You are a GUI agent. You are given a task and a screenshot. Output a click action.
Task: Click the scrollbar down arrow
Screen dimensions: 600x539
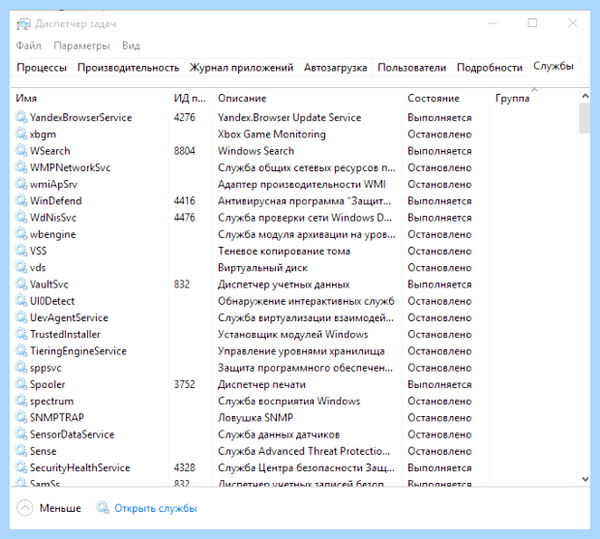tap(585, 479)
